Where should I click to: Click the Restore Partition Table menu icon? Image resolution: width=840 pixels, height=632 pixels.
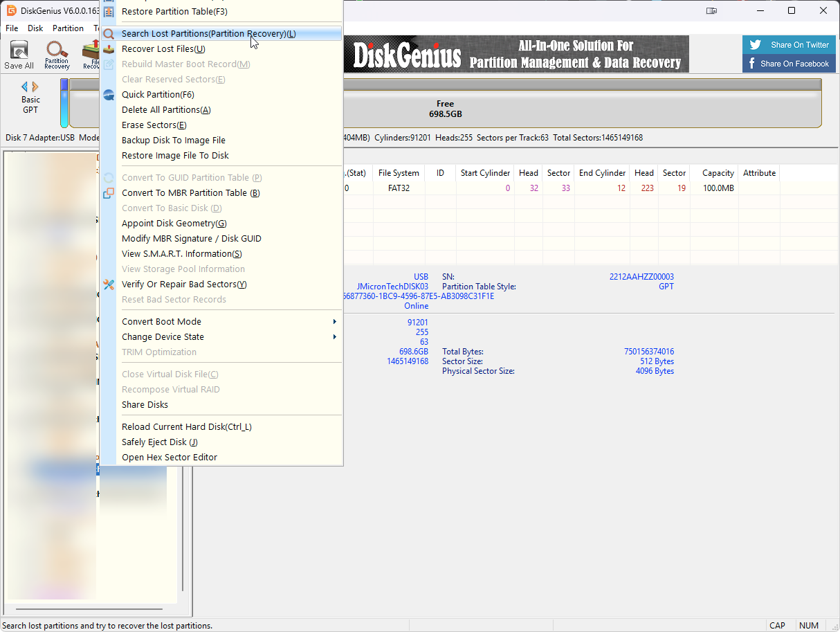tap(109, 12)
